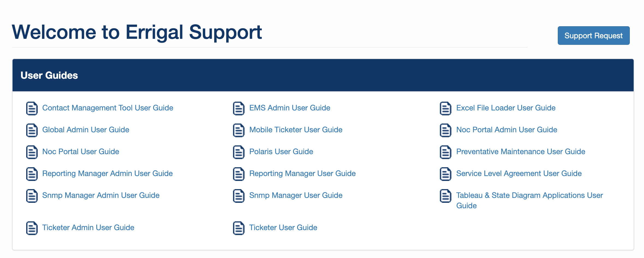Click document icon beside Excel File Loader
The image size is (644, 258).
pyautogui.click(x=445, y=108)
